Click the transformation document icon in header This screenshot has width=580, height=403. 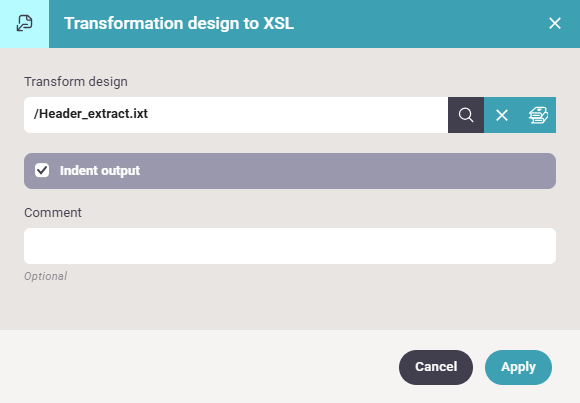click(x=24, y=23)
